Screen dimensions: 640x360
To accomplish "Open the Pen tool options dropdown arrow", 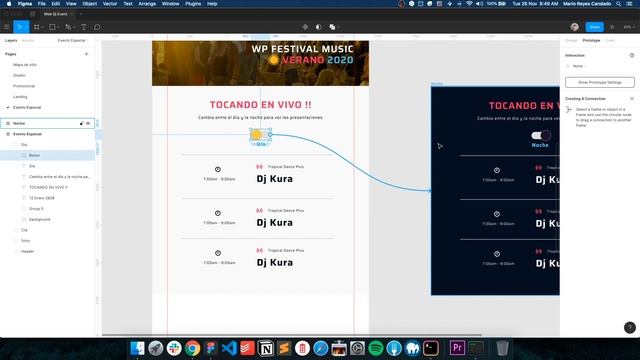I will (x=74, y=27).
